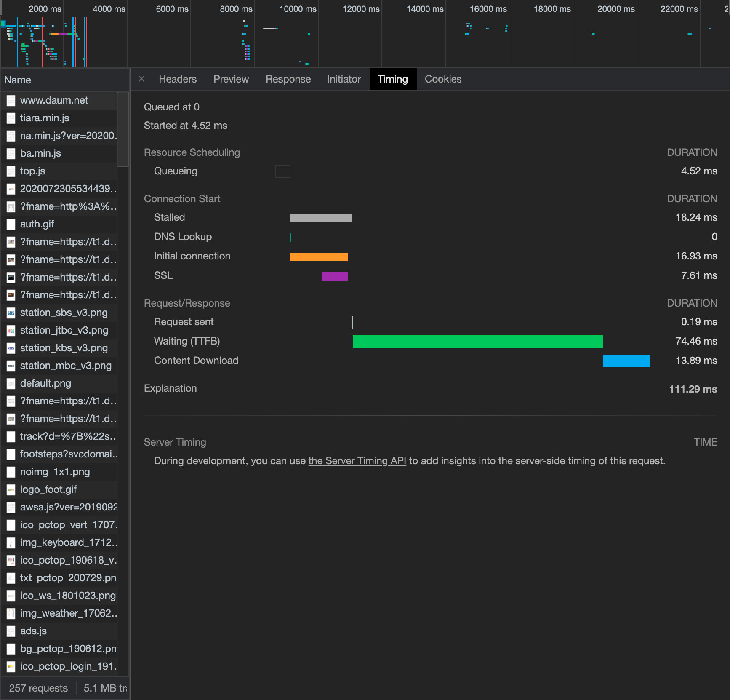Click the gray Stalled timing bar
The width and height of the screenshot is (730, 700).
[321, 218]
